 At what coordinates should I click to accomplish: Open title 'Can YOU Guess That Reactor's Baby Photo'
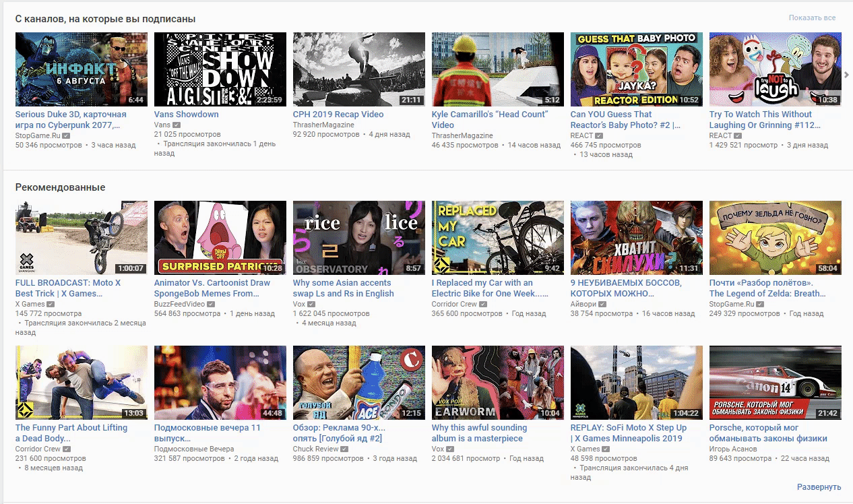point(625,120)
